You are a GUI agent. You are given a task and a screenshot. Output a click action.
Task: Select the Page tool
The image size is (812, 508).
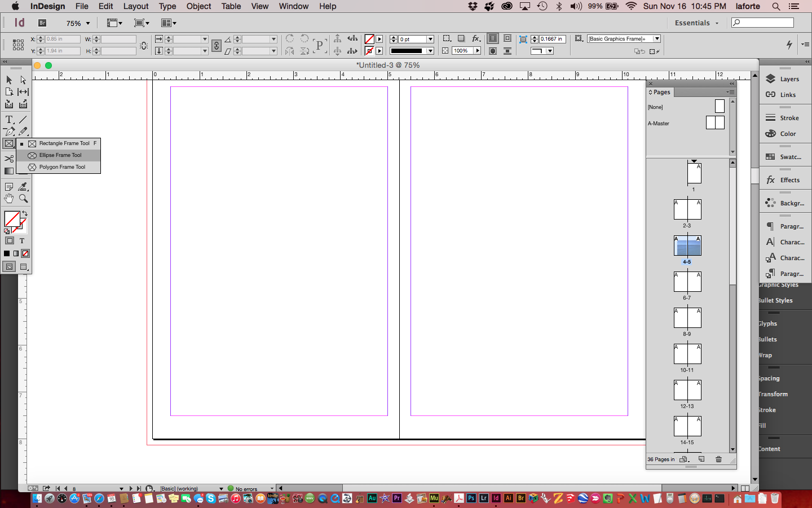tap(9, 91)
